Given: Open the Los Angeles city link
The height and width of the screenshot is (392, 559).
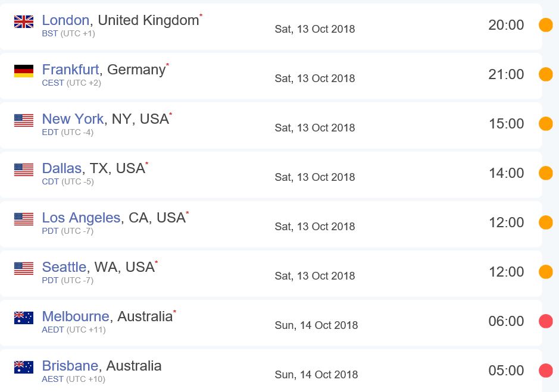Looking at the screenshot, I should (x=81, y=218).
